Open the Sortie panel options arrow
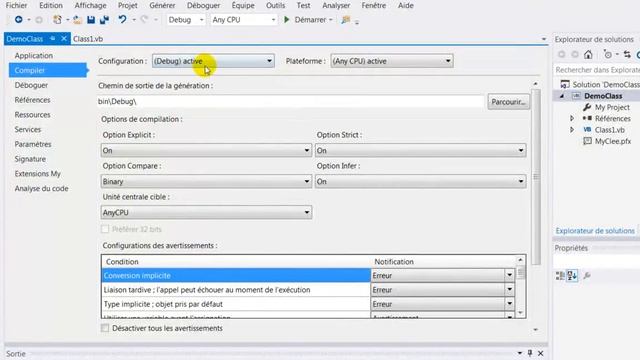This screenshot has height=360, width=640. (520, 353)
